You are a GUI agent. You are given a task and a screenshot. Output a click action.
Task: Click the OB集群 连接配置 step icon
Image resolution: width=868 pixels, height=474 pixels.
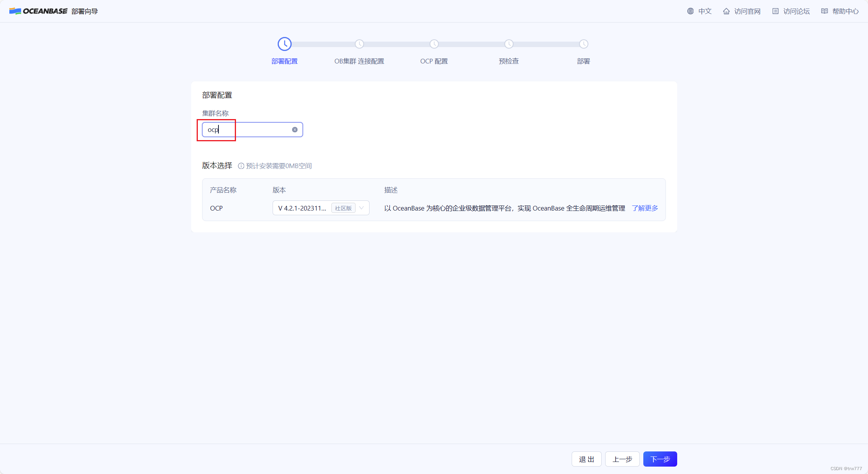pos(359,44)
